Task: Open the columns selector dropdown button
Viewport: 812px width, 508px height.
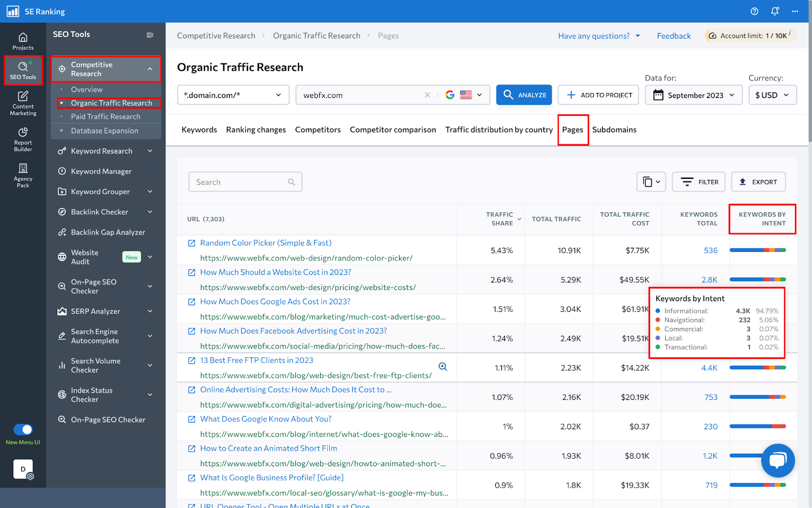Action: point(651,182)
